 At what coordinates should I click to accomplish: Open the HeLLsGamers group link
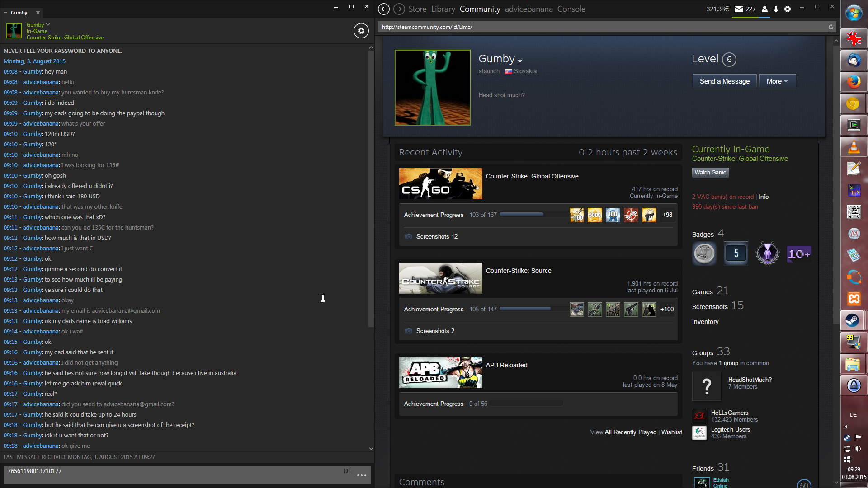(x=729, y=413)
